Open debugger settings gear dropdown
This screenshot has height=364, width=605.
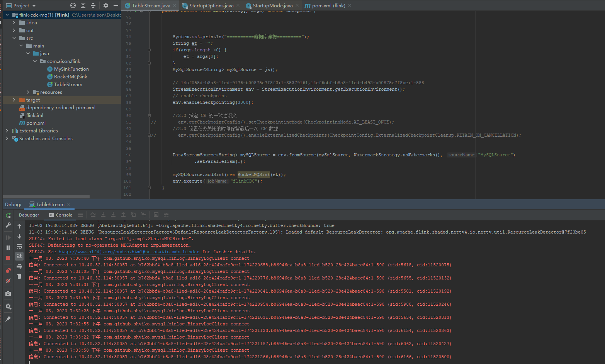pos(8,306)
